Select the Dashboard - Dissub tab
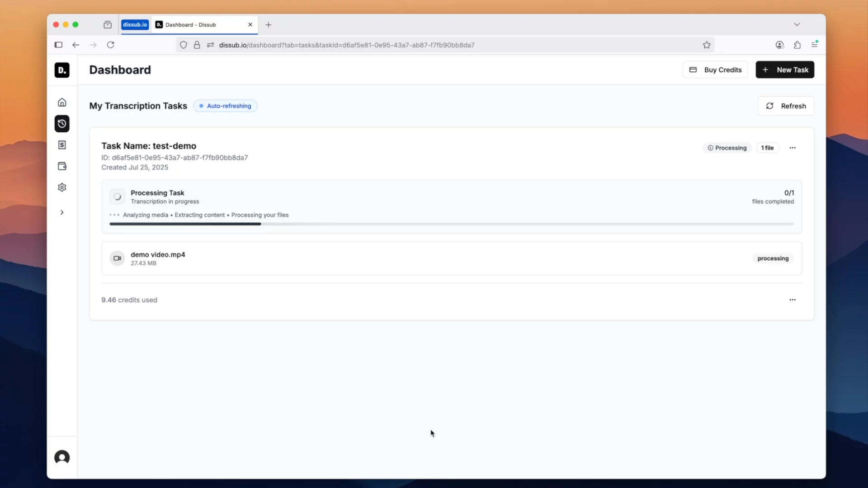 199,25
